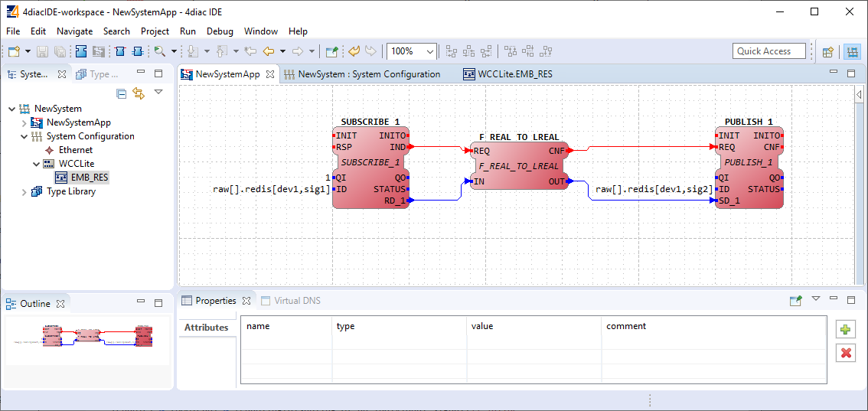This screenshot has height=411, width=868.
Task: Close the System Explorer view tab
Action: [62, 73]
